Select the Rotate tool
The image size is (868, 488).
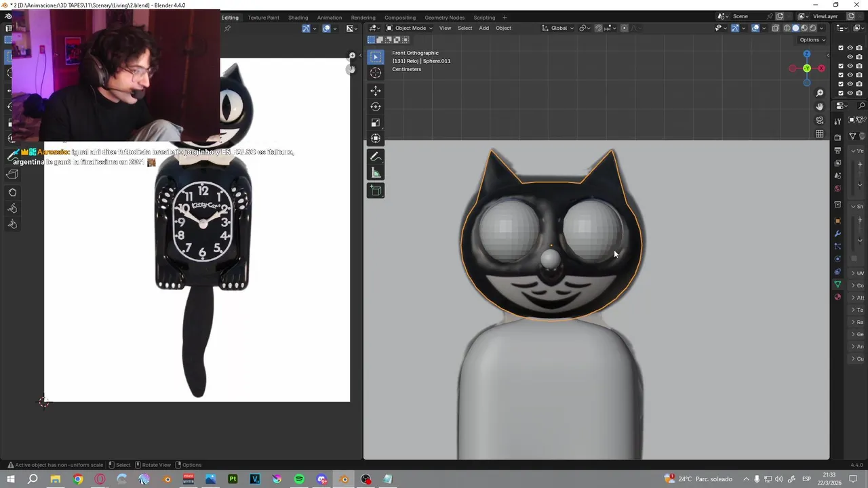click(x=376, y=106)
